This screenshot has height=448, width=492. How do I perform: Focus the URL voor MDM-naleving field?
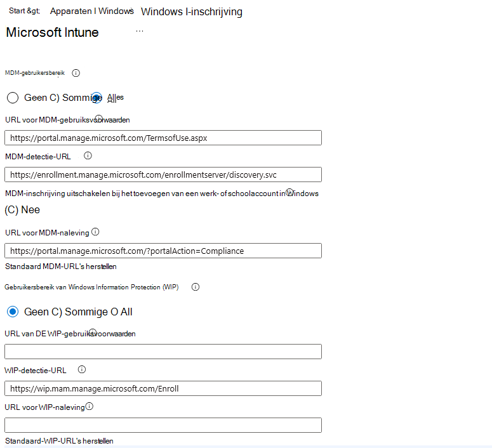(x=163, y=251)
